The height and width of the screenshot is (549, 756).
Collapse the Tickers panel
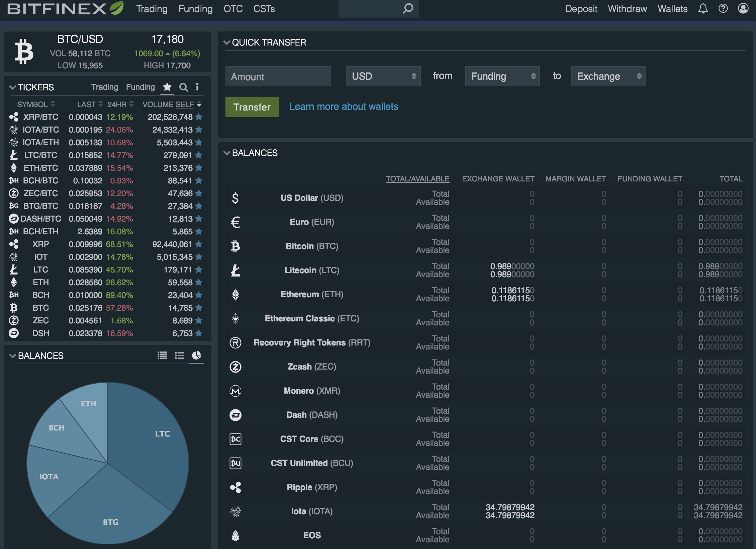[13, 87]
